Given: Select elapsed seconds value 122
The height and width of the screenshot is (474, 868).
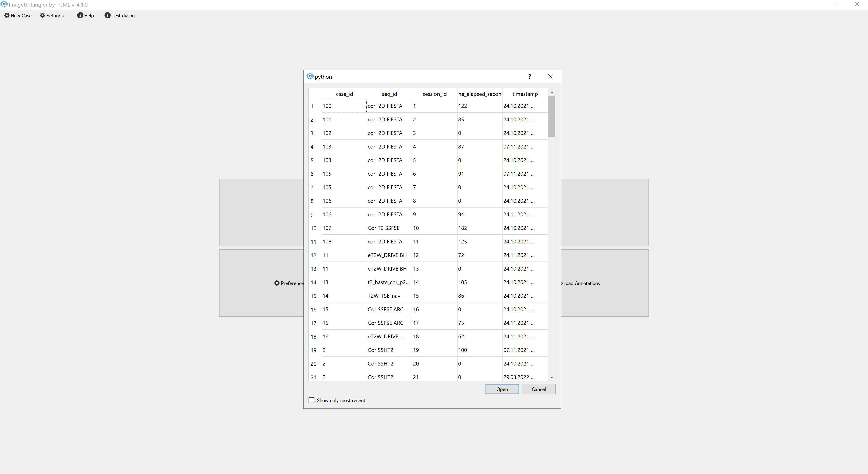Looking at the screenshot, I should tap(480, 106).
